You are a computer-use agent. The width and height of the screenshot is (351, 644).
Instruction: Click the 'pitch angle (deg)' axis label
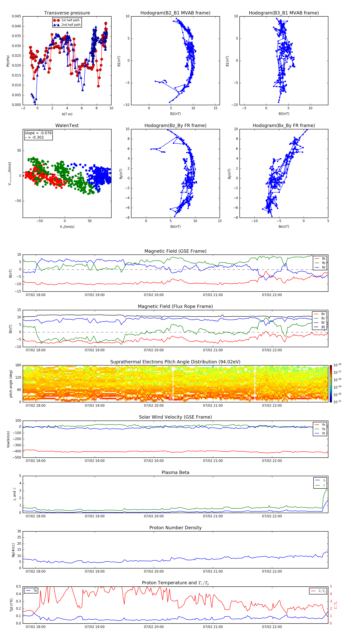(x=11, y=384)
